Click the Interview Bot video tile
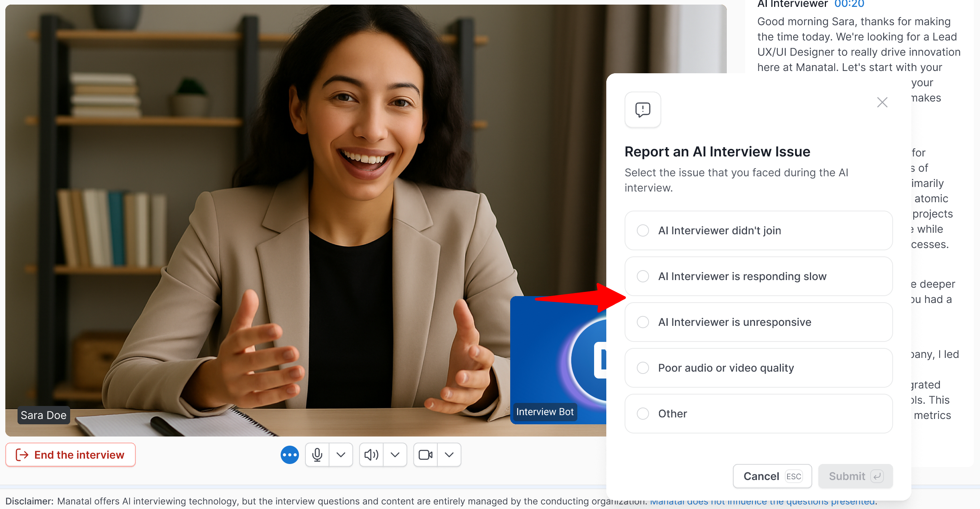The image size is (980, 509). point(558,360)
